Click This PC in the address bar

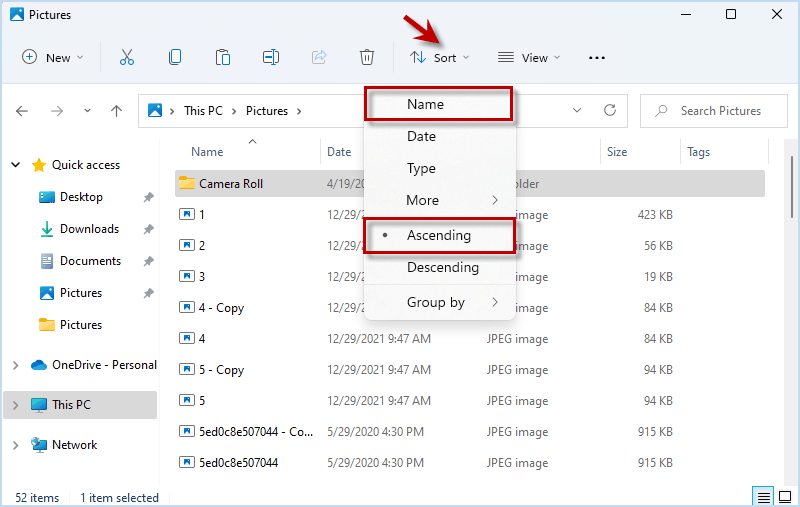pos(203,111)
